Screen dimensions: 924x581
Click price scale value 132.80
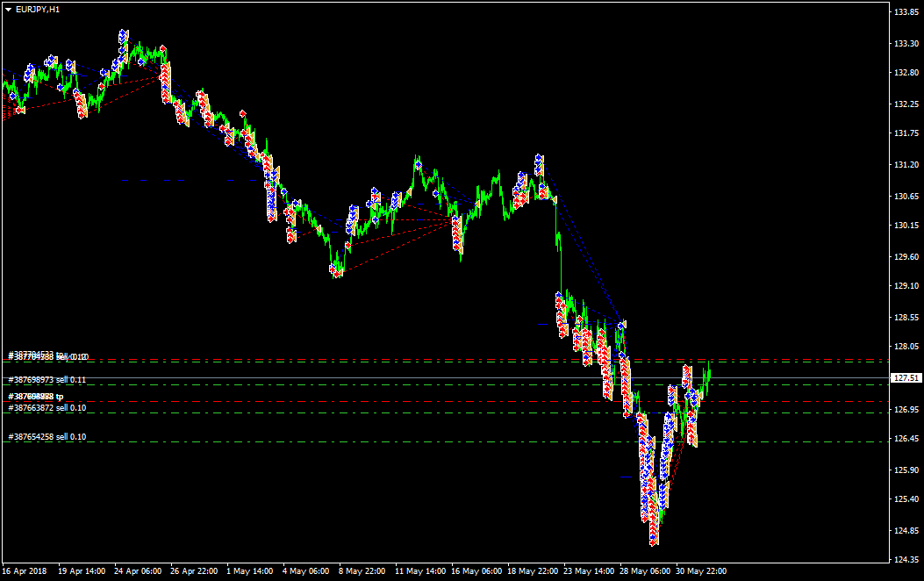(906, 73)
